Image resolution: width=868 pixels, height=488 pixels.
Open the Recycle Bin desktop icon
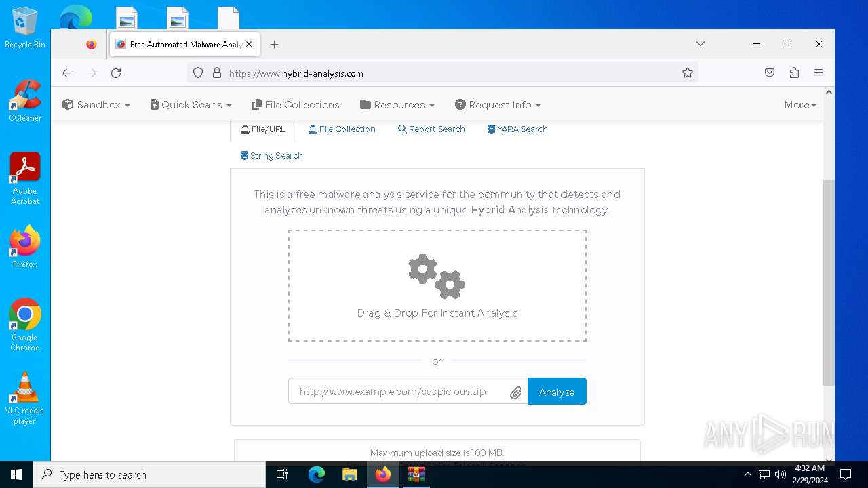(25, 28)
